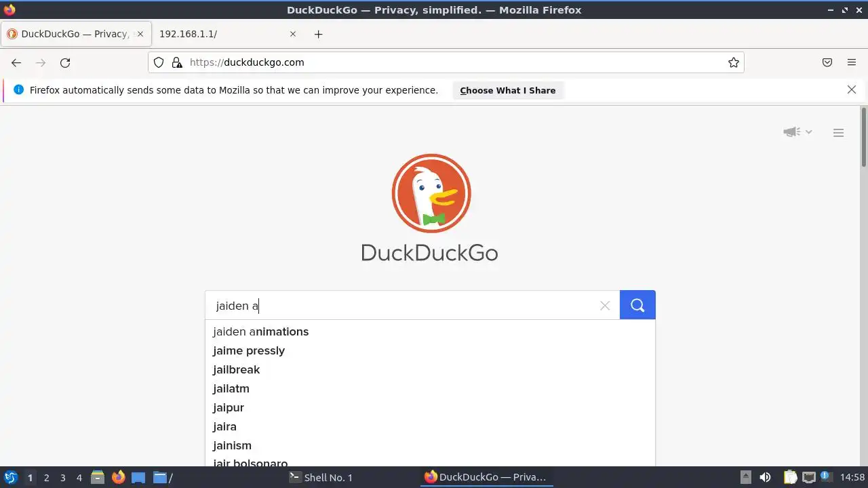This screenshot has width=868, height=488.
Task: Switch to the 192.168.1.1 tab
Action: [228, 34]
